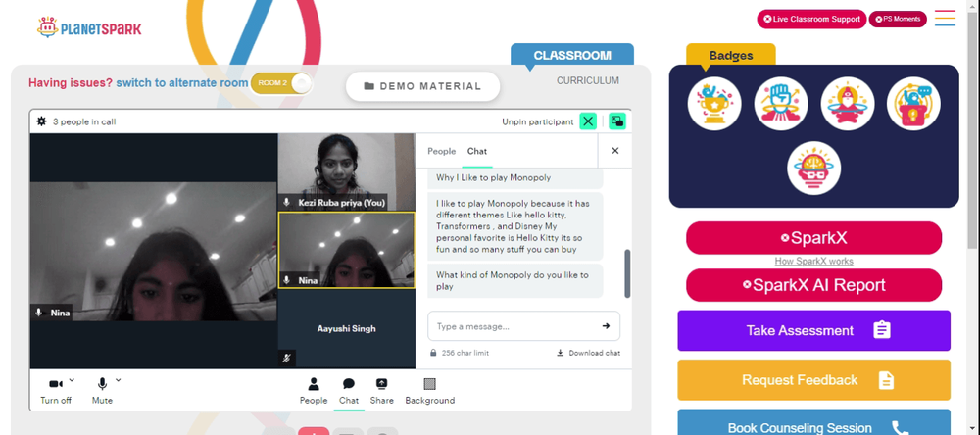
Task: Toggle the ROOM 2 switch
Action: (x=280, y=83)
